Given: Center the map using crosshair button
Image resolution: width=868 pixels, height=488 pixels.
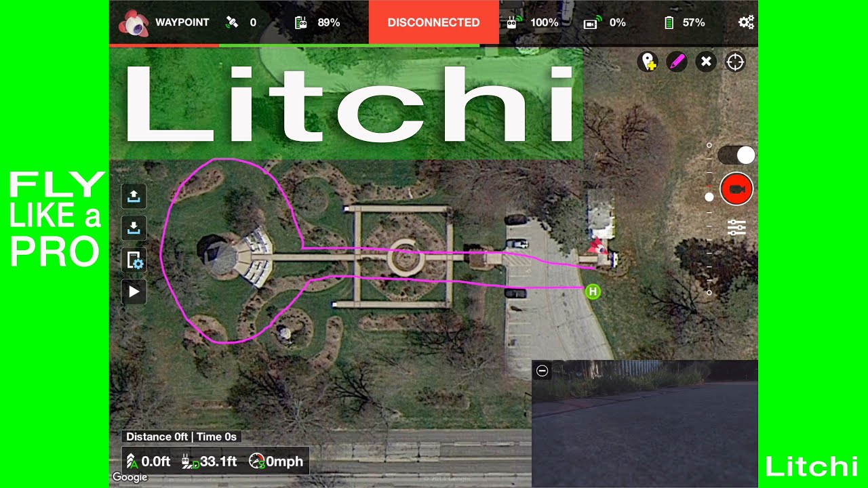Looking at the screenshot, I should tap(735, 62).
